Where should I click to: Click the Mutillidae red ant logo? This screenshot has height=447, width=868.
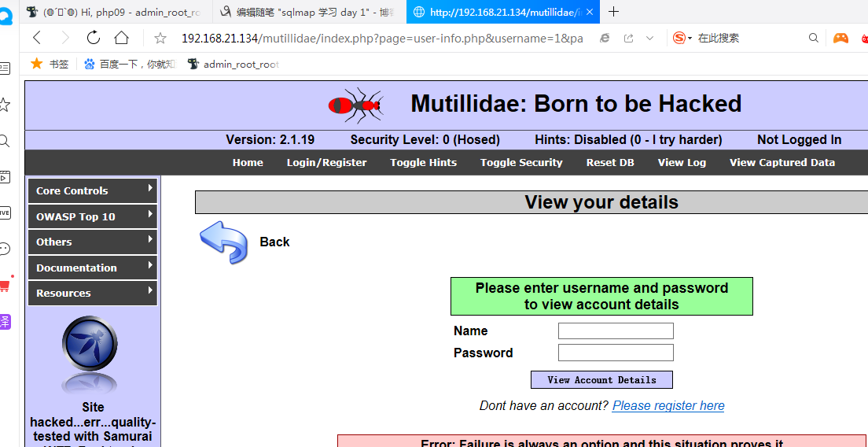click(355, 105)
